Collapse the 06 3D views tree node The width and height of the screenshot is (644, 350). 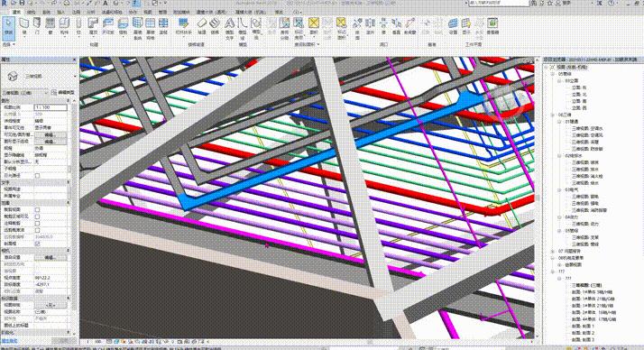553,115
